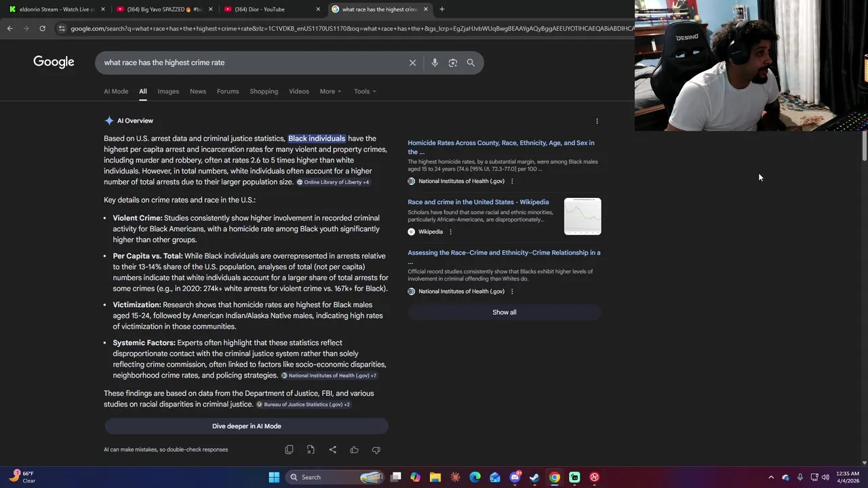Clear the search query with the X icon

pos(412,62)
